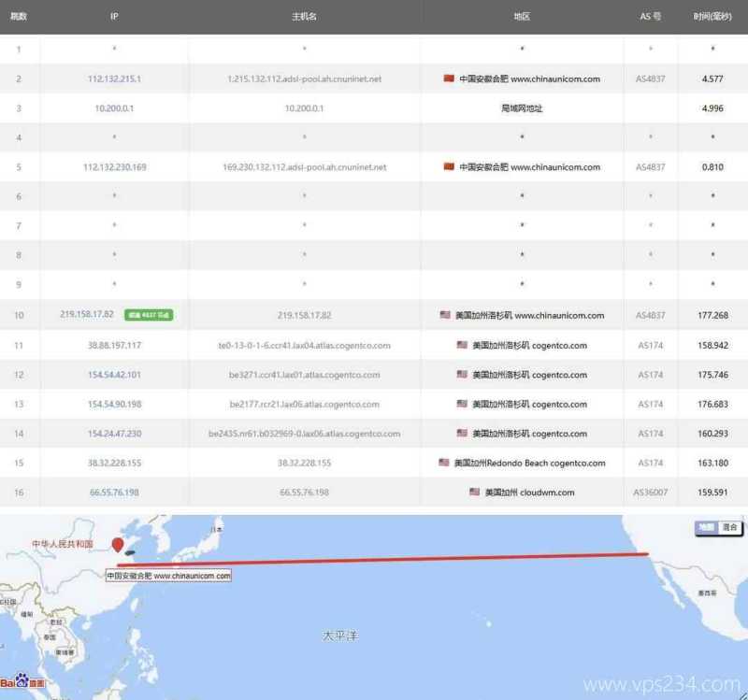Click US flag in cloudwm.com row

pos(475,492)
